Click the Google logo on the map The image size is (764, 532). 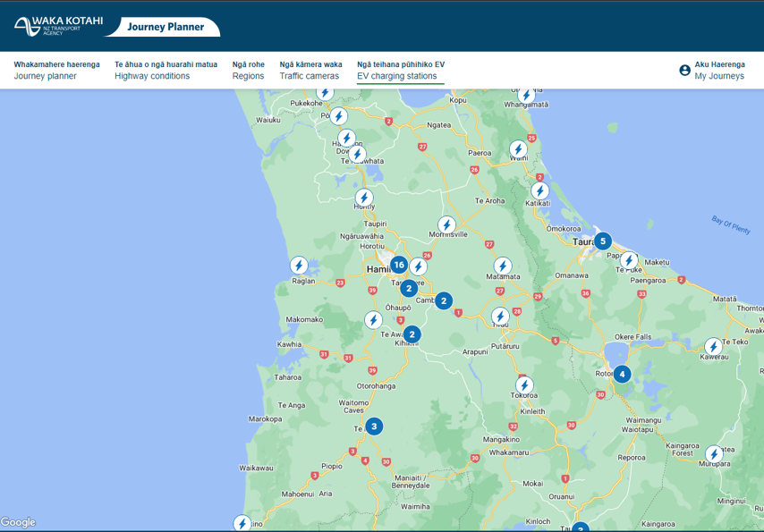[18, 522]
